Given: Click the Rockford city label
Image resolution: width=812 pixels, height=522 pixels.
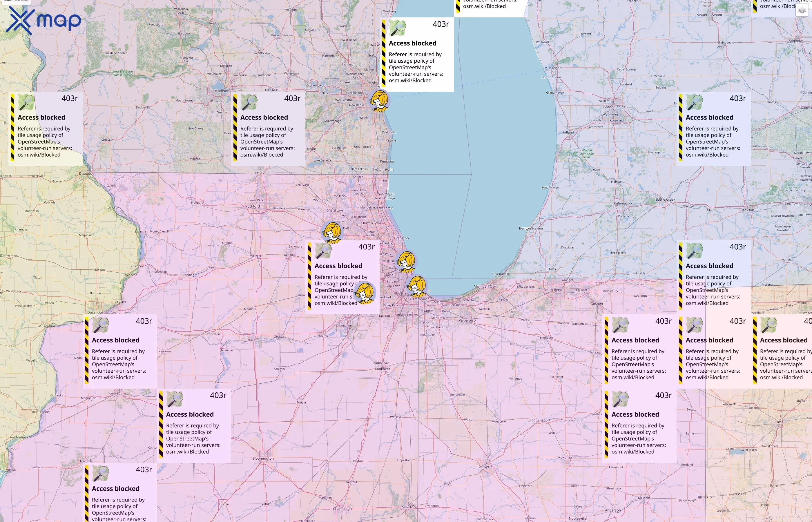Looking at the screenshot, I should [253, 206].
